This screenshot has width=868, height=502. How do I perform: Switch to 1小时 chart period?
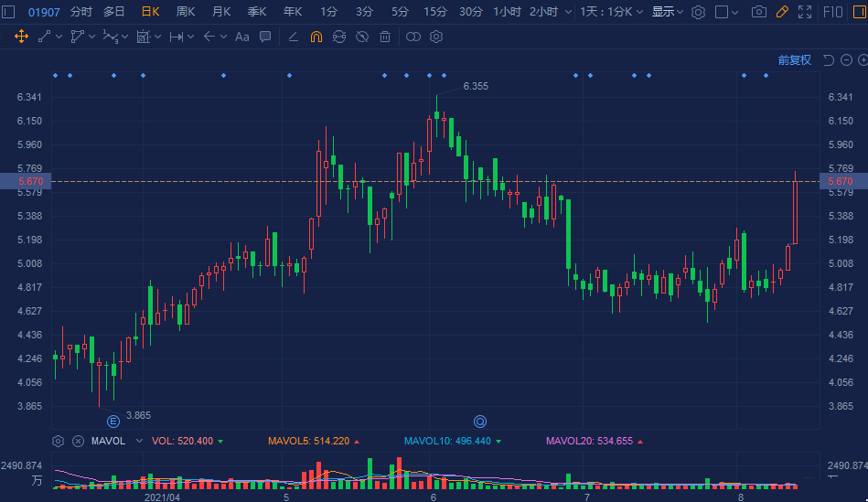(507, 12)
